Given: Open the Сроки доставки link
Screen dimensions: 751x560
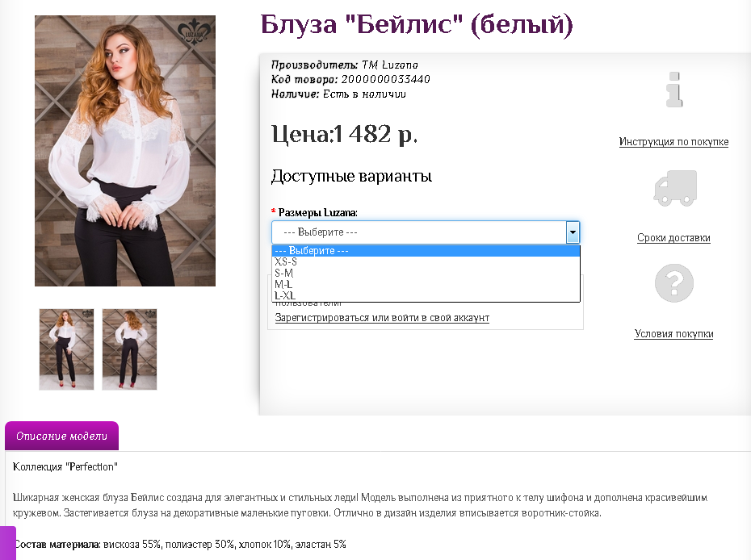Looking at the screenshot, I should [x=673, y=238].
